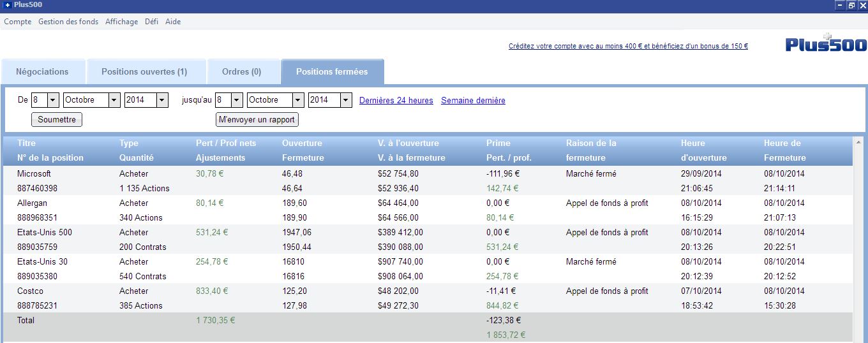Click the Dernières 24 heures link
This screenshot has height=343, width=868.
click(x=396, y=100)
